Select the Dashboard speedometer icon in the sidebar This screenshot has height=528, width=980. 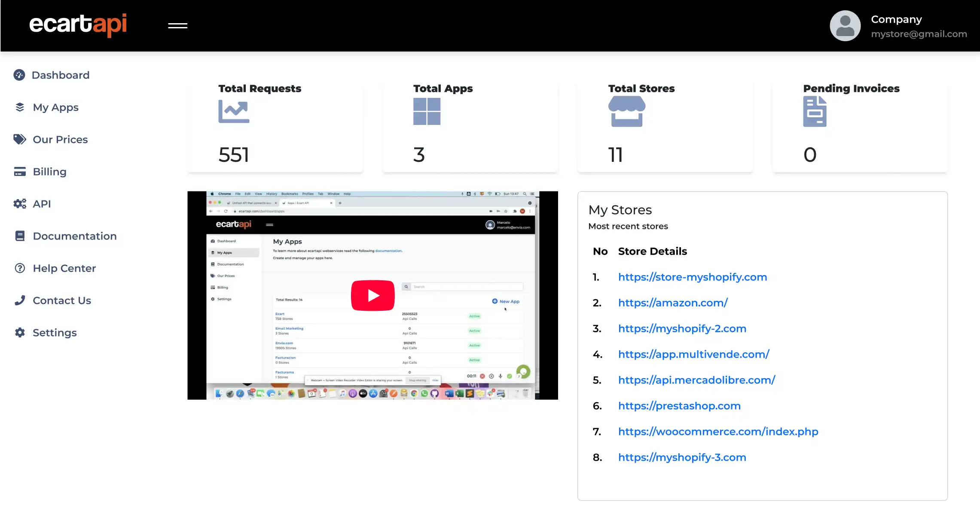coord(20,75)
